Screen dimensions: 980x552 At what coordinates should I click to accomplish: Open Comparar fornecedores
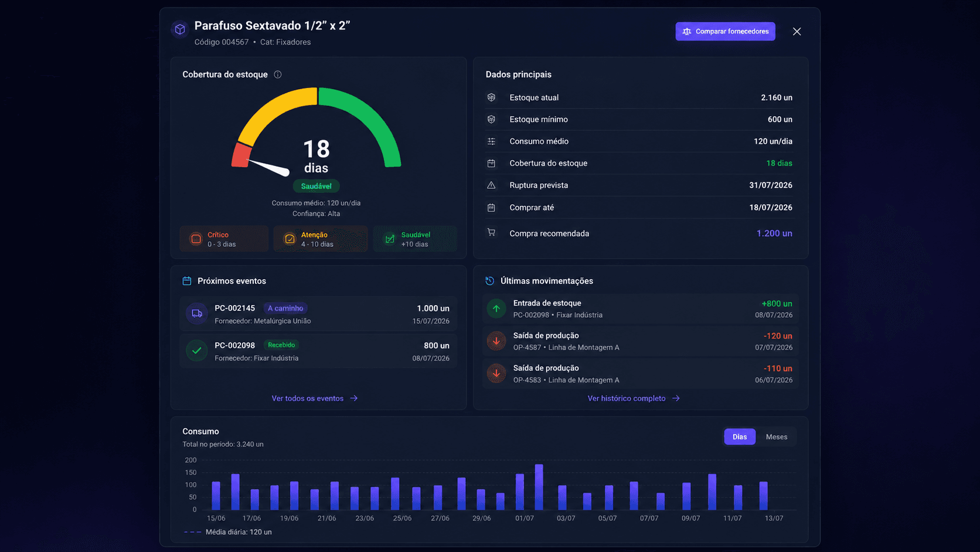725,32
